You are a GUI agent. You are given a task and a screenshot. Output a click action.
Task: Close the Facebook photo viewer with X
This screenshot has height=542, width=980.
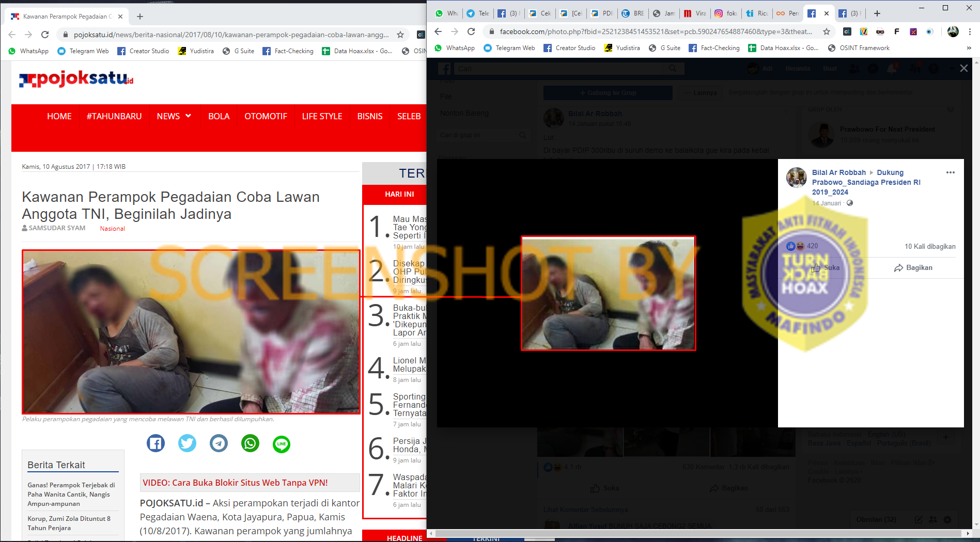963,68
